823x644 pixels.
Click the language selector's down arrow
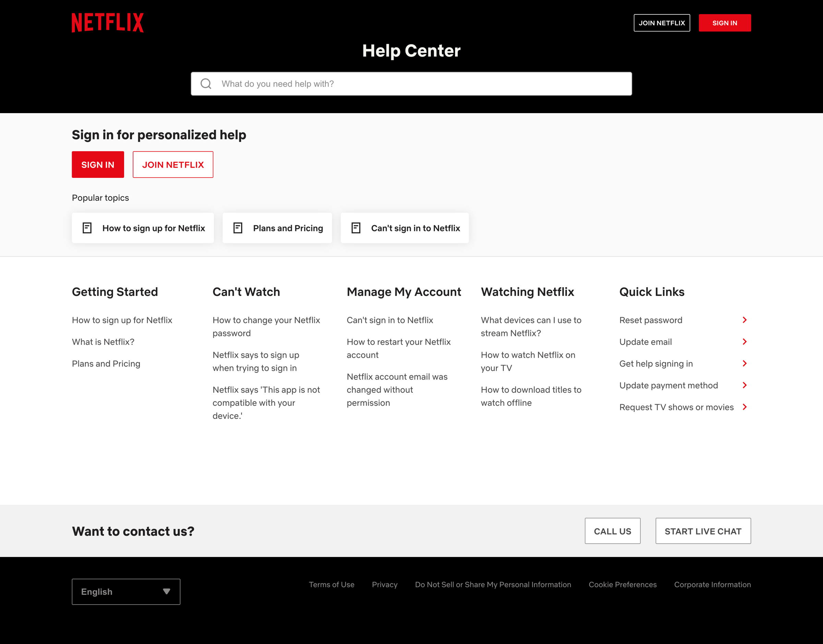coord(166,591)
